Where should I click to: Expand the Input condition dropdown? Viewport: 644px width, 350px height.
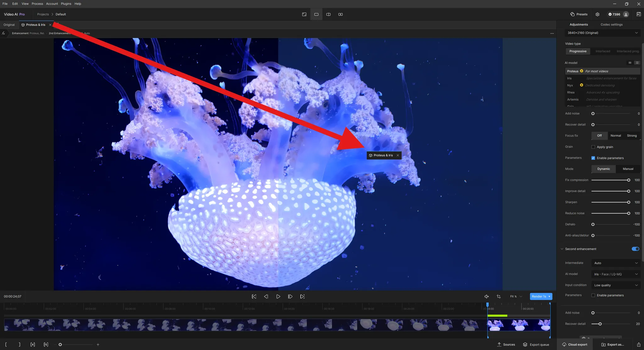coord(615,285)
